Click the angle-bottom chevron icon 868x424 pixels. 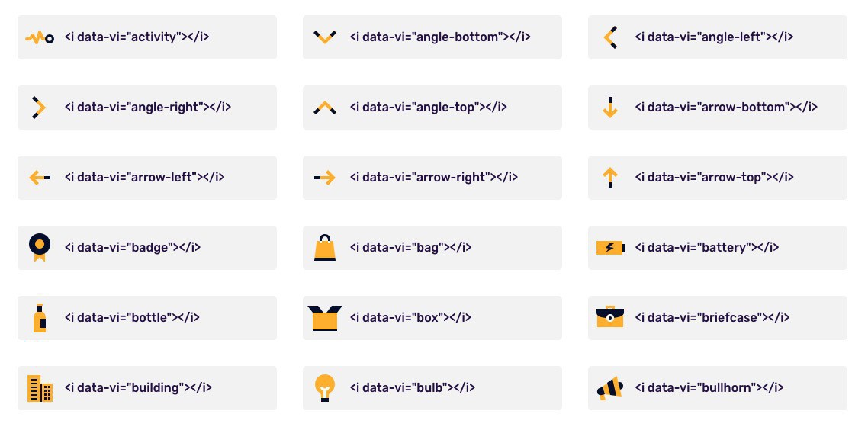pyautogui.click(x=325, y=37)
